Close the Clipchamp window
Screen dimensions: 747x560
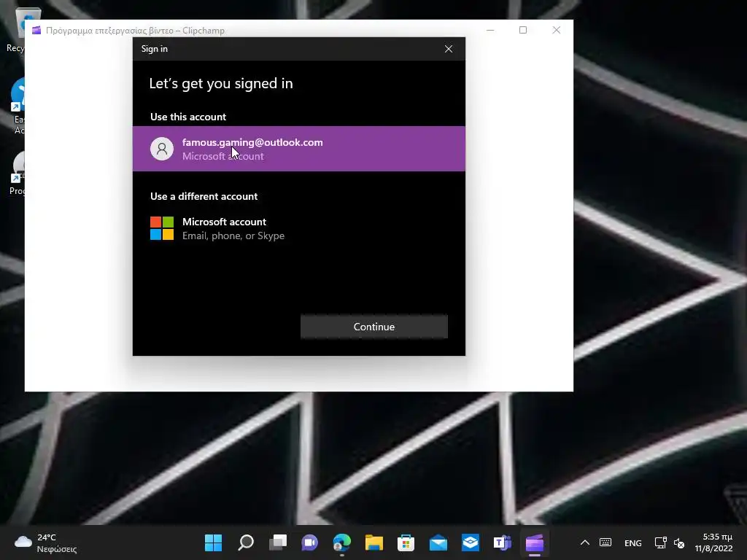(557, 30)
